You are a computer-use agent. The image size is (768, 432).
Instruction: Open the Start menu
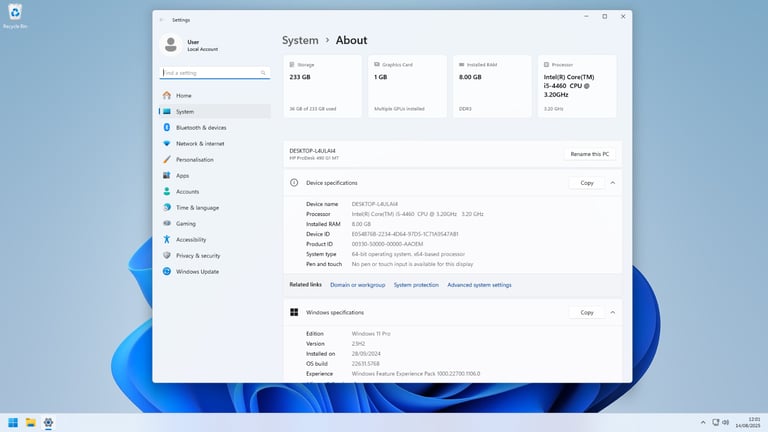tap(13, 423)
